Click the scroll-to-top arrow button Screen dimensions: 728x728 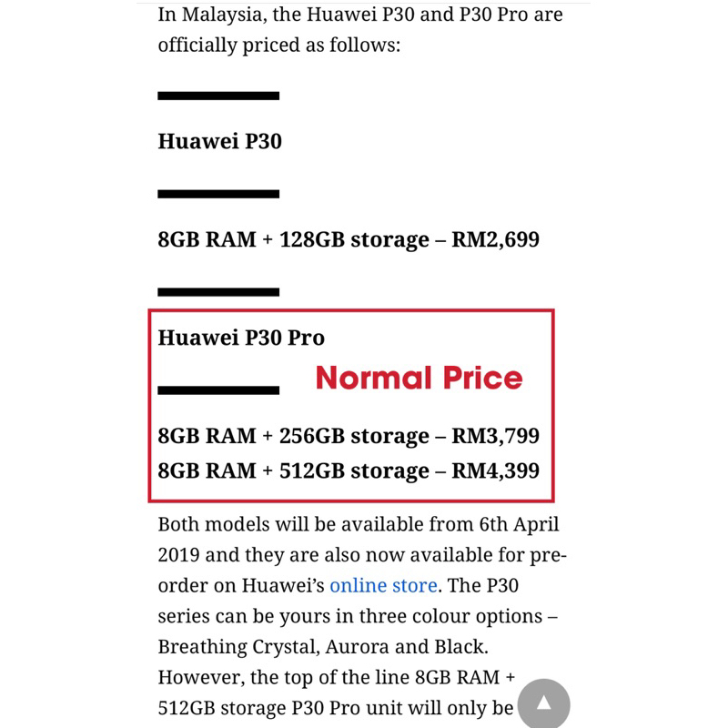543,704
